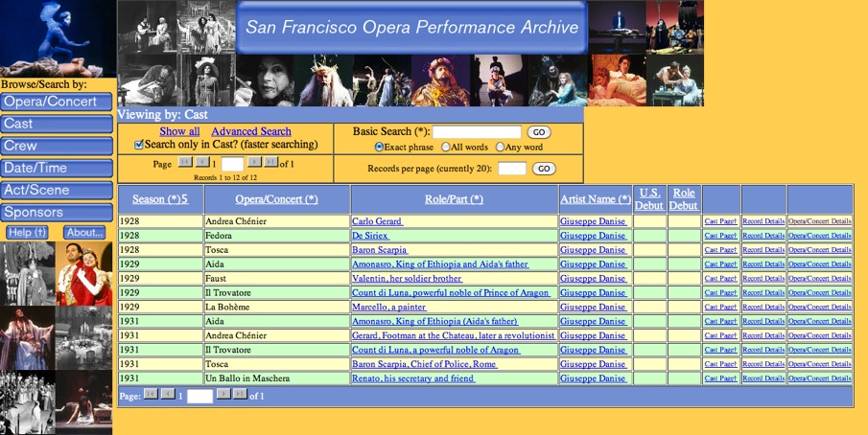Browse by Cast

pyautogui.click(x=56, y=124)
